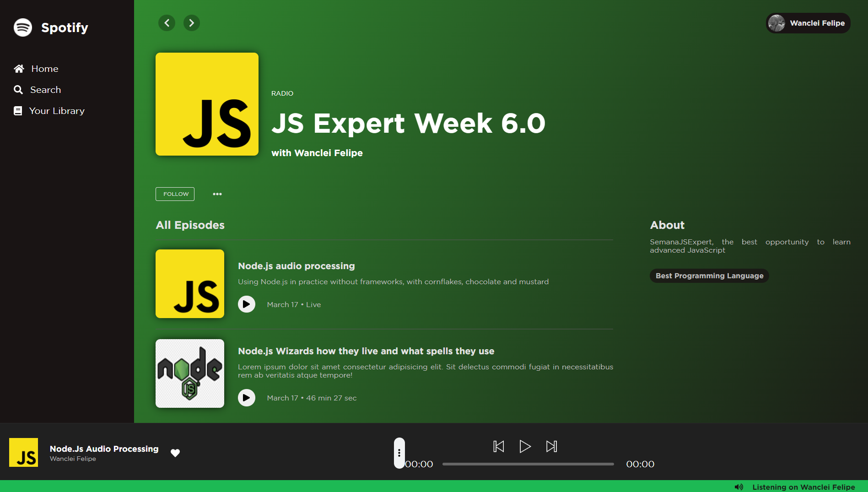
Task: Skip to previous track
Action: click(498, 446)
